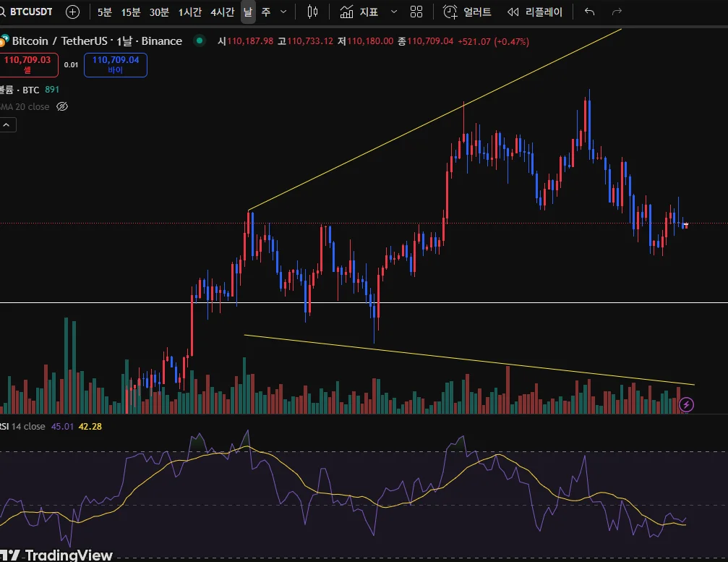Select the 5분 timeframe

(104, 12)
